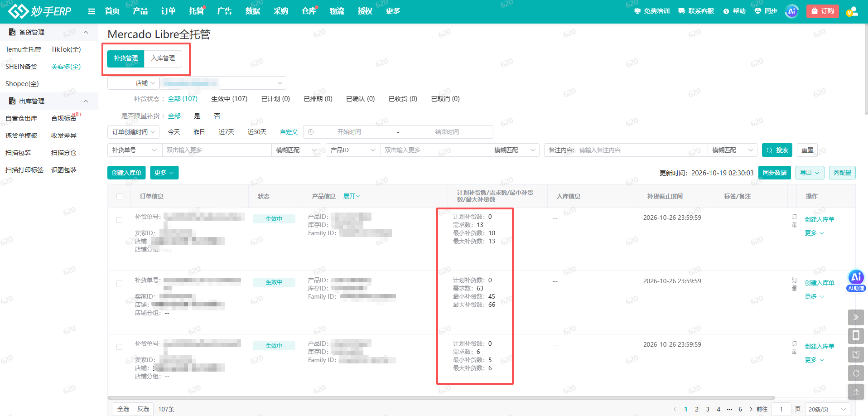Open 联系客服 support chat
Screen dimensions: 868x416
(x=696, y=11)
